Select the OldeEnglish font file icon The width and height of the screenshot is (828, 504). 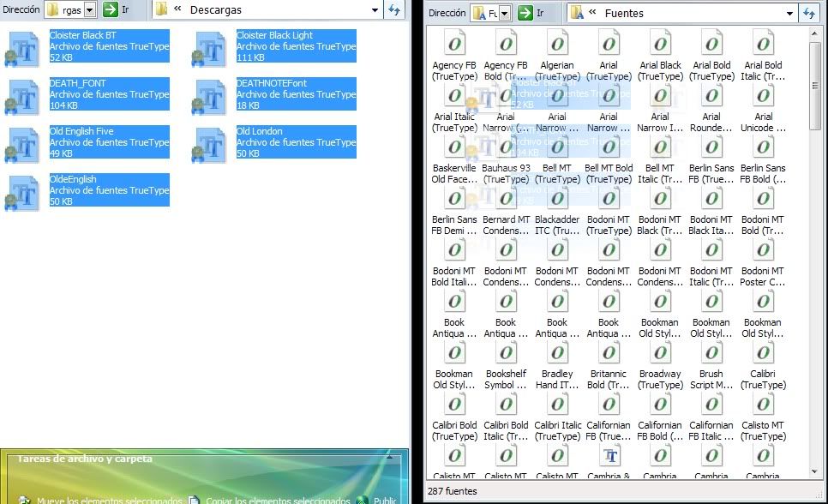tap(22, 193)
